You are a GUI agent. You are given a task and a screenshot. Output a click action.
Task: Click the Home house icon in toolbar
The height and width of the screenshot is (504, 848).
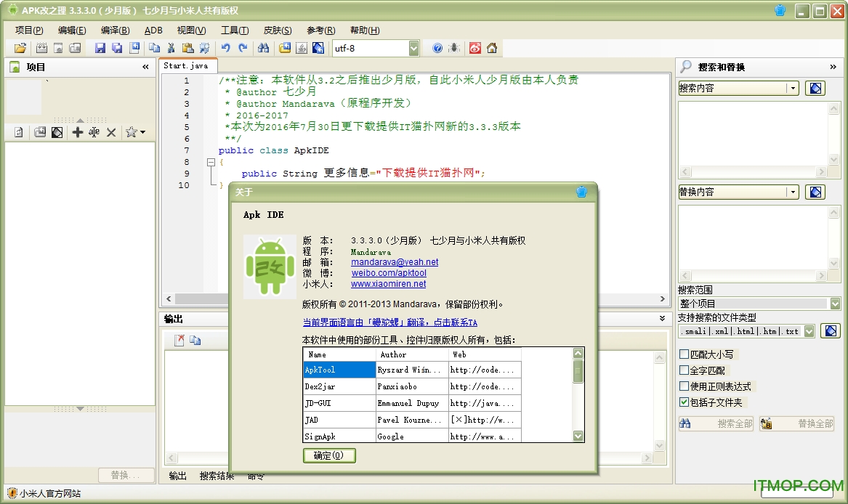[492, 48]
